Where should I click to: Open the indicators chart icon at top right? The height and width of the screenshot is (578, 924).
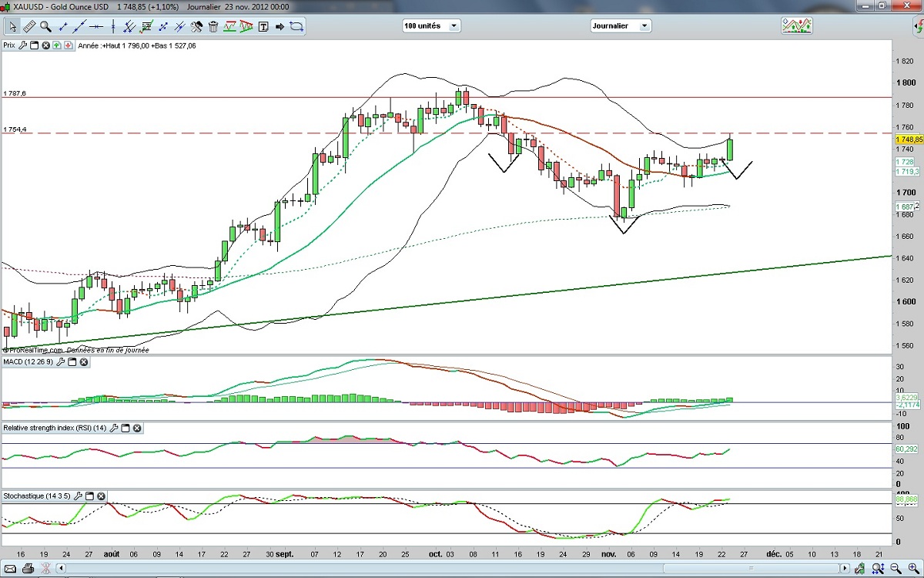[796, 25]
